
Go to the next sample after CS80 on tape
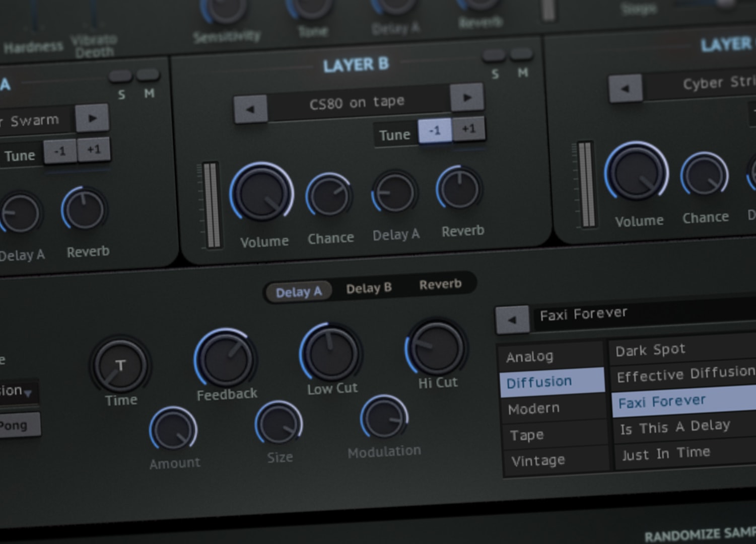point(467,97)
